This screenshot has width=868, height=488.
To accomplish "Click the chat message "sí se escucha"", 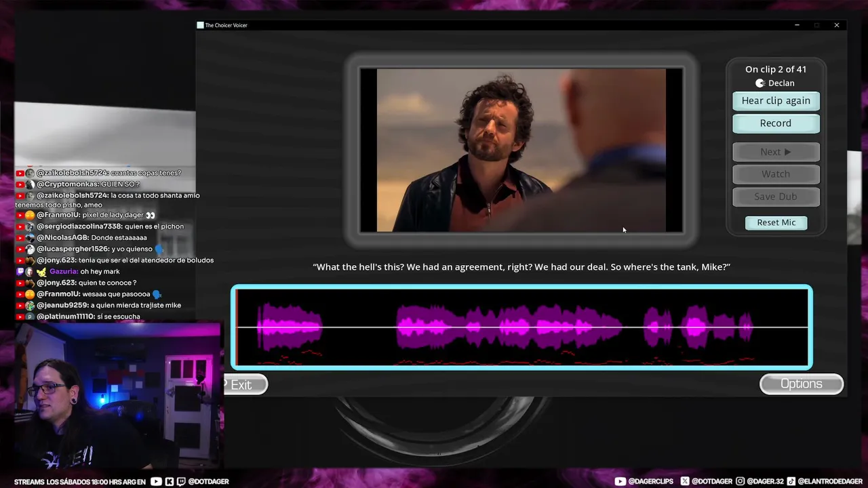I will coord(118,317).
